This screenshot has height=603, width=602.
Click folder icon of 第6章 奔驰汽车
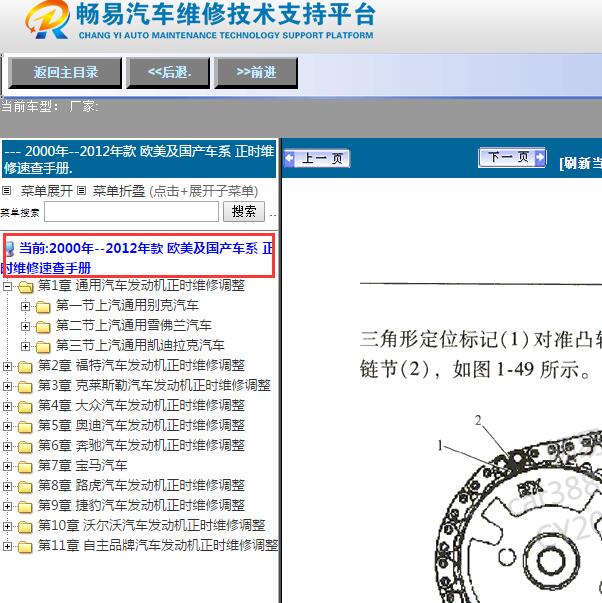pos(25,447)
